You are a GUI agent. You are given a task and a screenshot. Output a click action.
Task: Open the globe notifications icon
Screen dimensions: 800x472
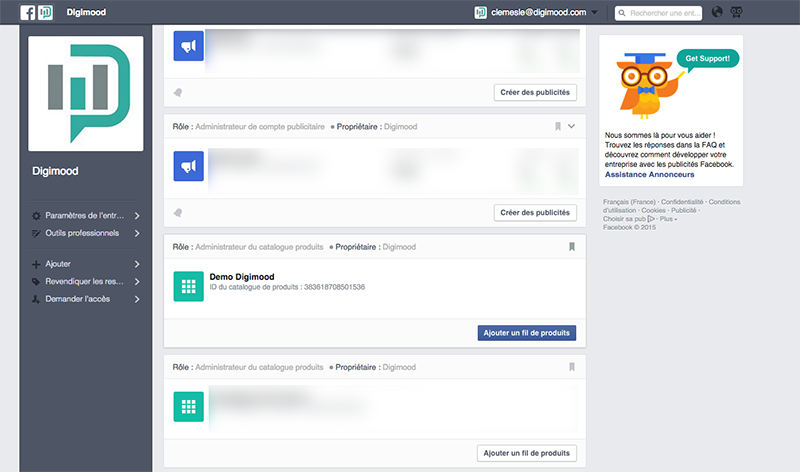(717, 12)
